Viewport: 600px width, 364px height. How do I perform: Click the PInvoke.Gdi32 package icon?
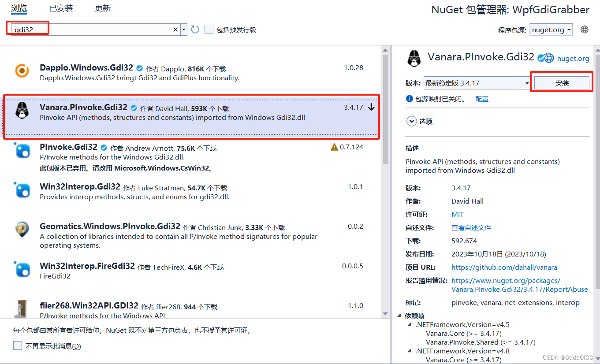click(22, 150)
